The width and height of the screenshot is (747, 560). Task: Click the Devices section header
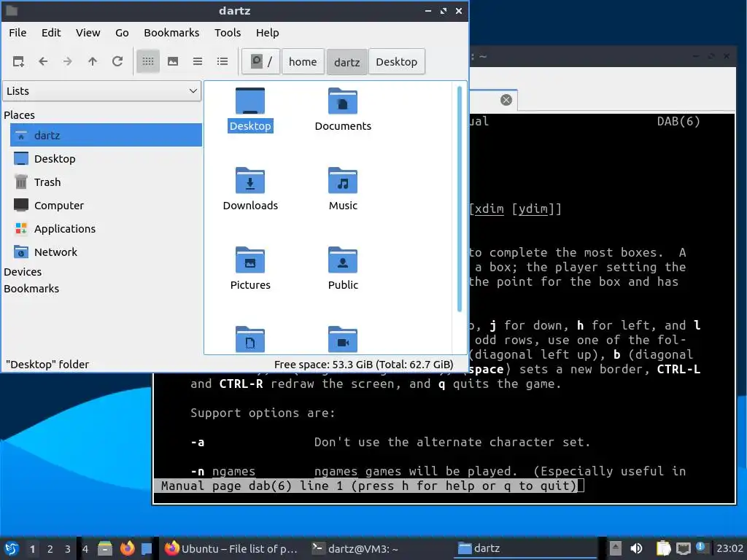pos(23,272)
